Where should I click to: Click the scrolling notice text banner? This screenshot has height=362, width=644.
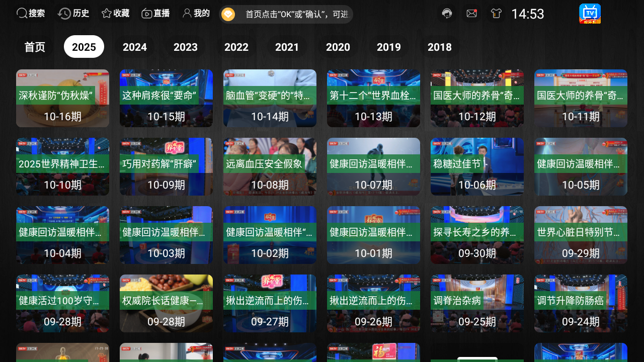pos(297,14)
